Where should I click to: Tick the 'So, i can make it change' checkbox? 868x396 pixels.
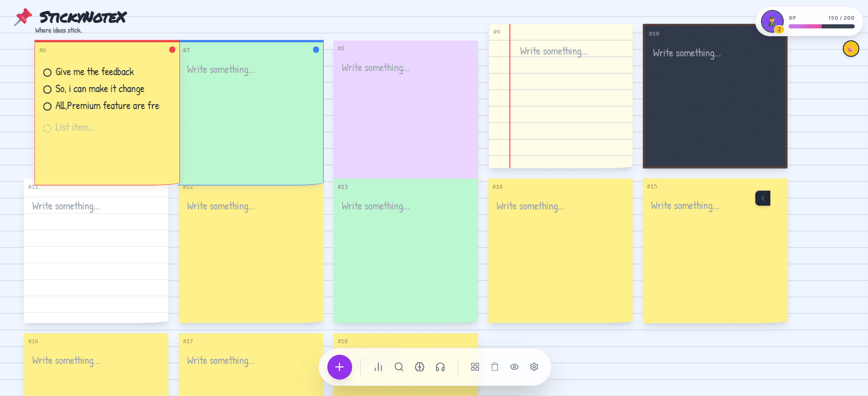pos(47,89)
